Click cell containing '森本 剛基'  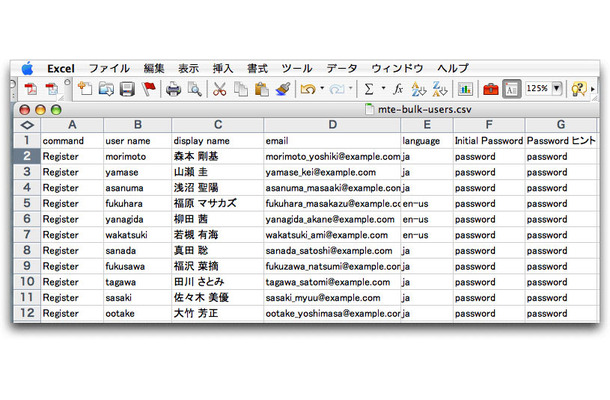point(218,156)
